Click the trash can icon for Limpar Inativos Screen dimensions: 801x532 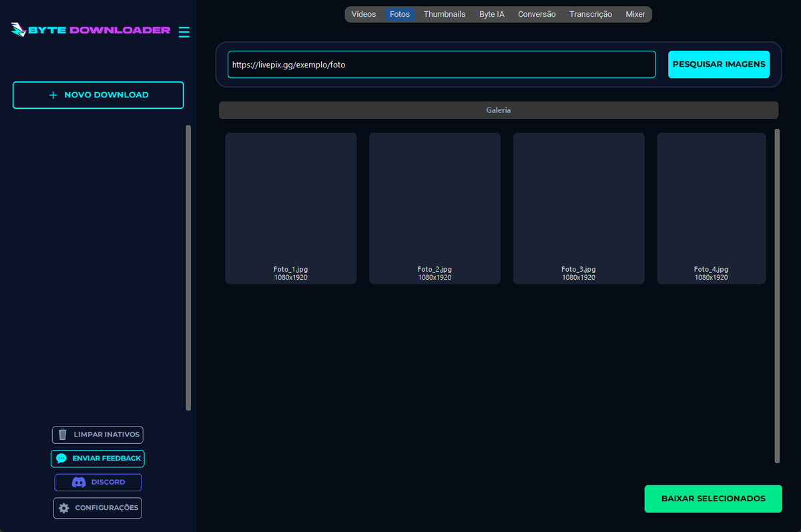(x=63, y=435)
